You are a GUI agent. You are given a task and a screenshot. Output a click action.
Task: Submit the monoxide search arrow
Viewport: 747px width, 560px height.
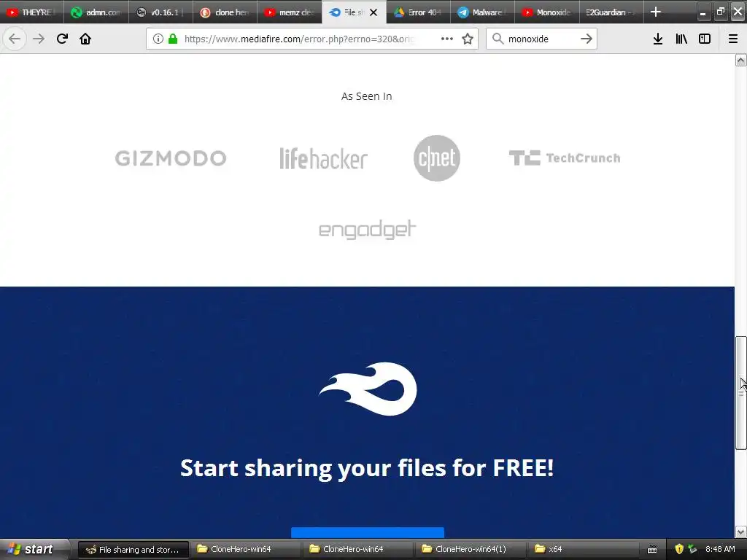point(587,39)
